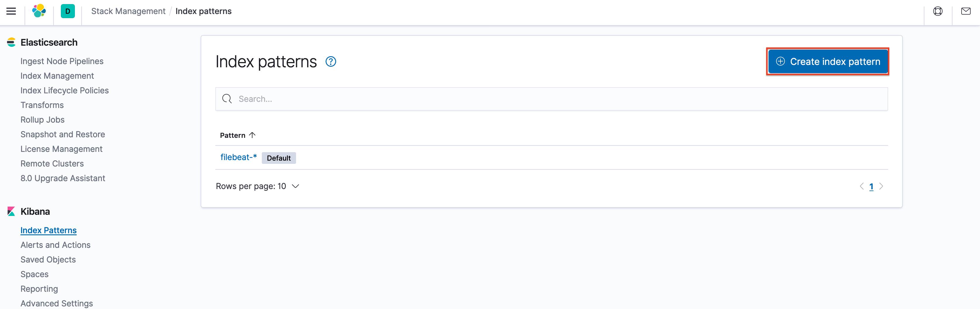Go to Snapshot and Restore settings
Screen dimensions: 980x309
63,134
